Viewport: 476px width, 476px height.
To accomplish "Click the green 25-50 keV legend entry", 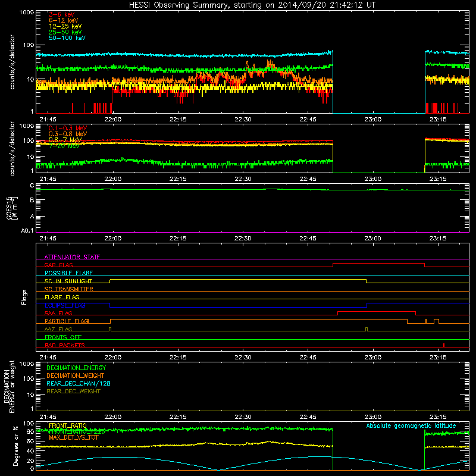I will click(x=65, y=32).
